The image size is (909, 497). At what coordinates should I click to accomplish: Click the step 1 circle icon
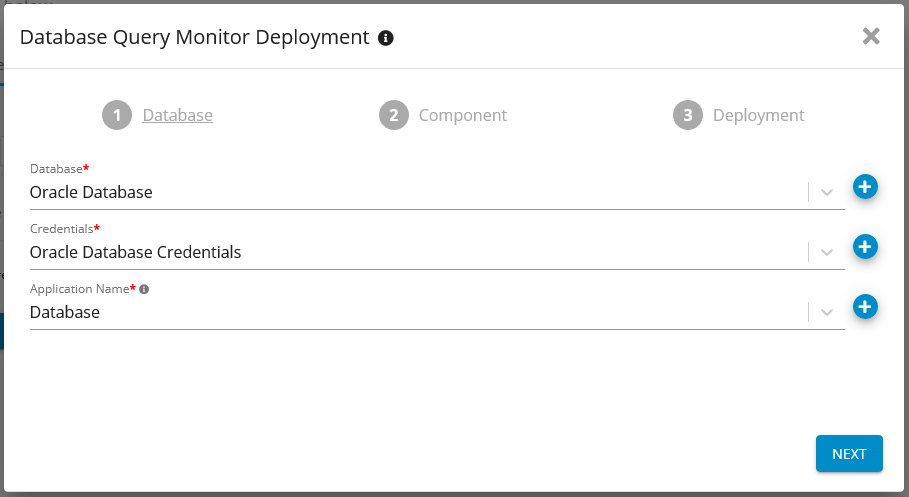[x=117, y=115]
